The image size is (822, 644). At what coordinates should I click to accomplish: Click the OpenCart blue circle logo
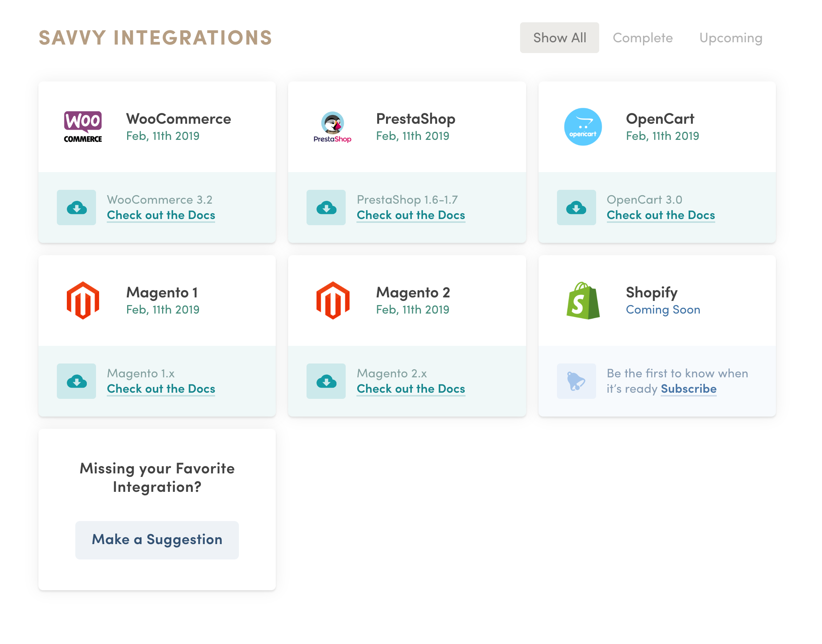point(583,127)
